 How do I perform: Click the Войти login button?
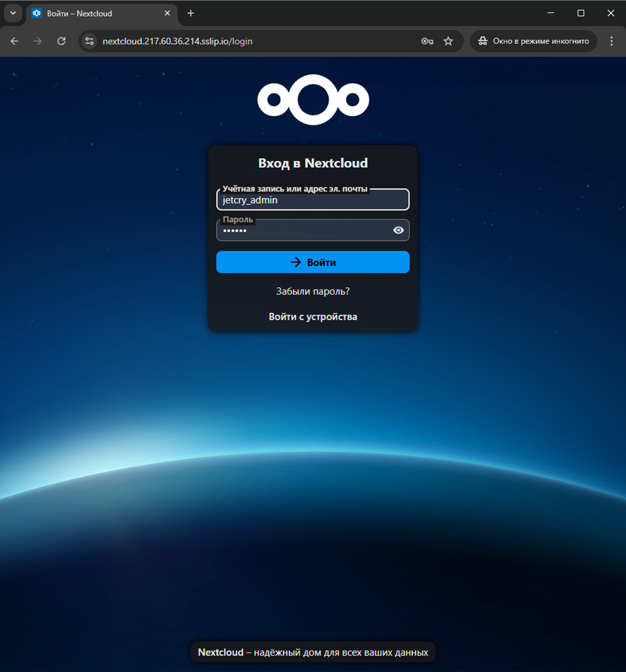[313, 262]
